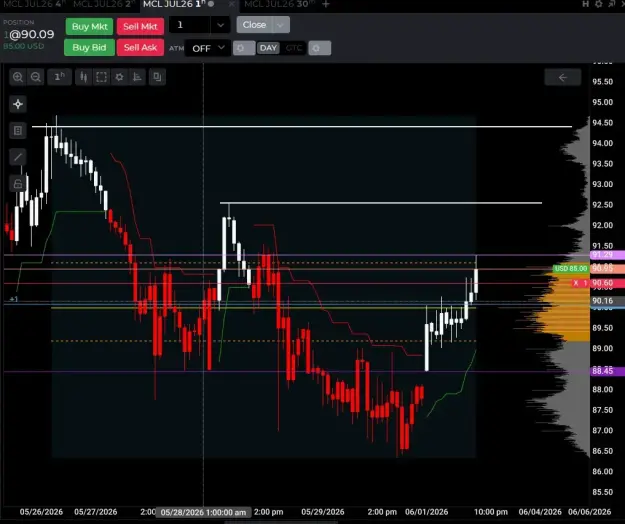Screen dimensions: 625x524
Task: Click the overlapping squares detach icon
Action: 157,77
